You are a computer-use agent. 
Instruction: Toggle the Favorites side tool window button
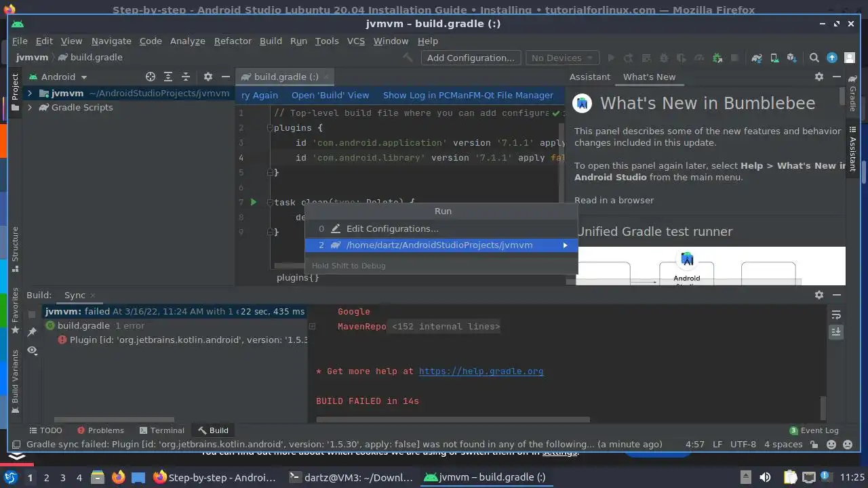point(15,312)
